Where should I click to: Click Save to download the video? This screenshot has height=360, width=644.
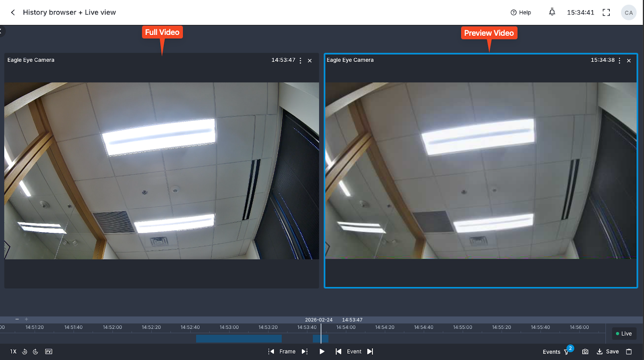(x=608, y=352)
